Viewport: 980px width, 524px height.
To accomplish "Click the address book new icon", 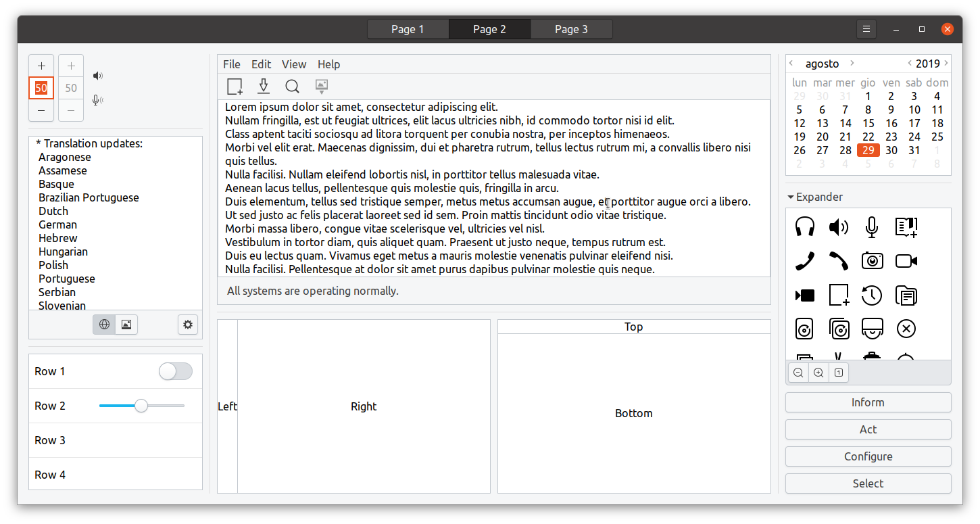I will coord(906,227).
